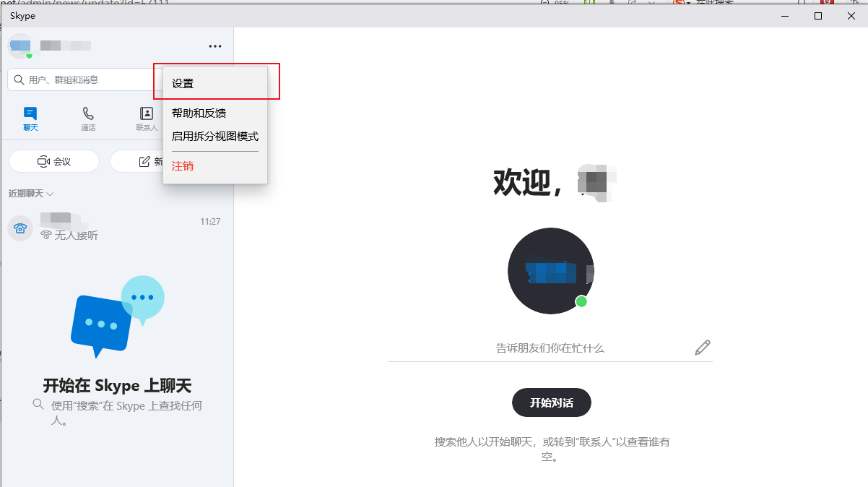Image resolution: width=868 pixels, height=487 pixels.
Task: Click the chat bubbles illustration
Action: pyautogui.click(x=118, y=316)
